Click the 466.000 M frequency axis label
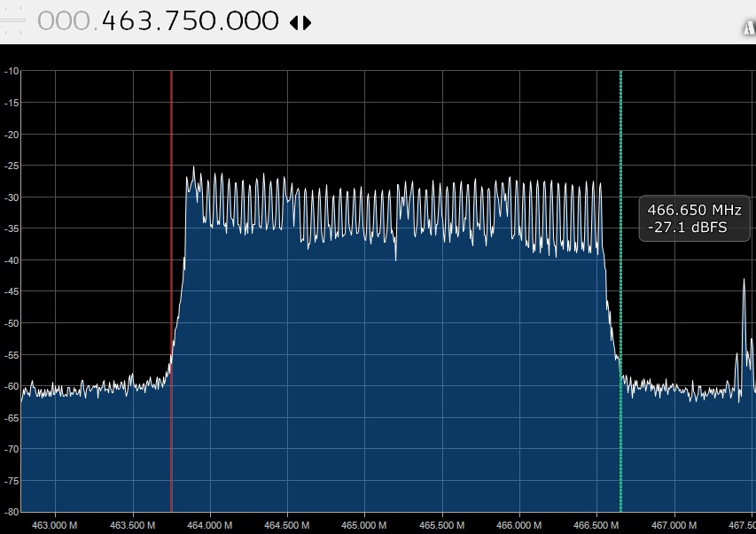This screenshot has width=756, height=534. tap(519, 524)
